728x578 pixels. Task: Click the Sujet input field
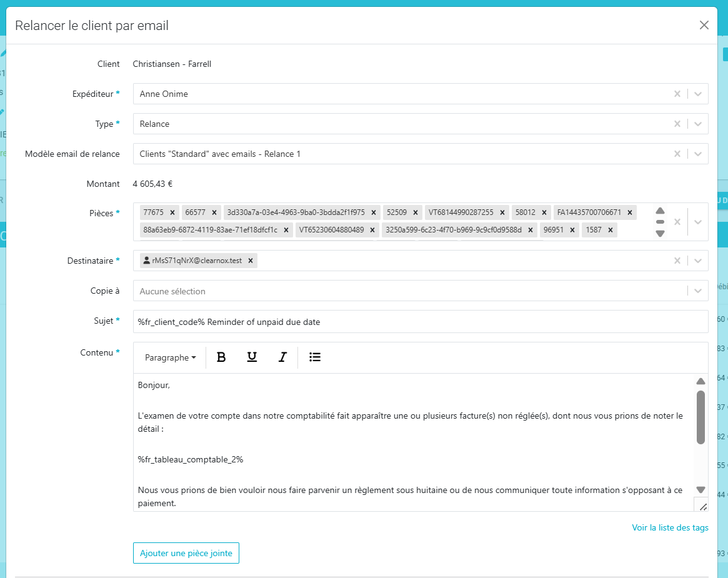pyautogui.click(x=420, y=322)
